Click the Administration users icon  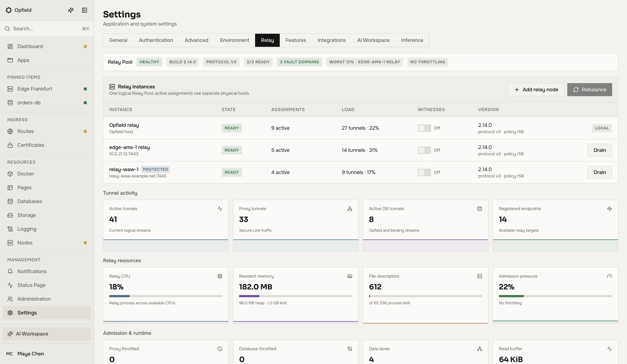click(10, 299)
